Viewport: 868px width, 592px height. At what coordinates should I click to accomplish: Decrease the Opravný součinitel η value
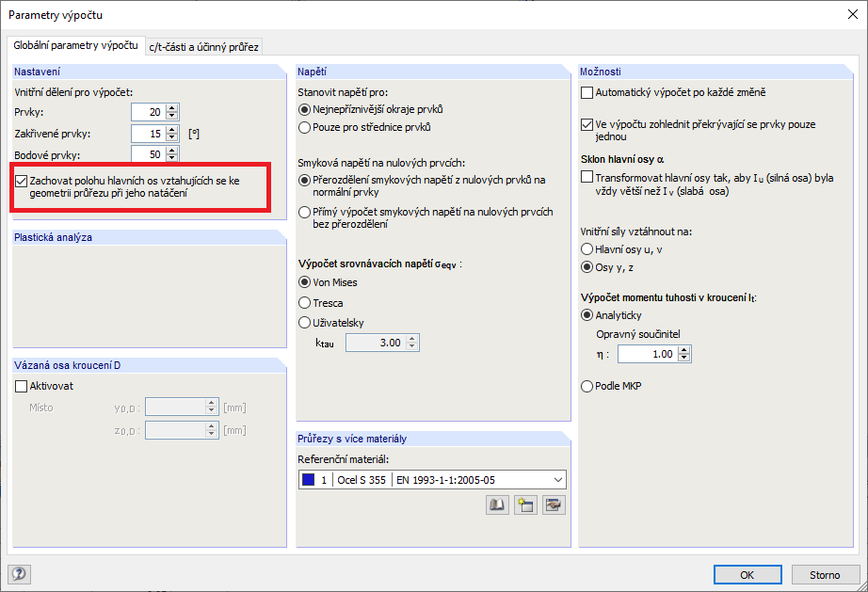(684, 358)
